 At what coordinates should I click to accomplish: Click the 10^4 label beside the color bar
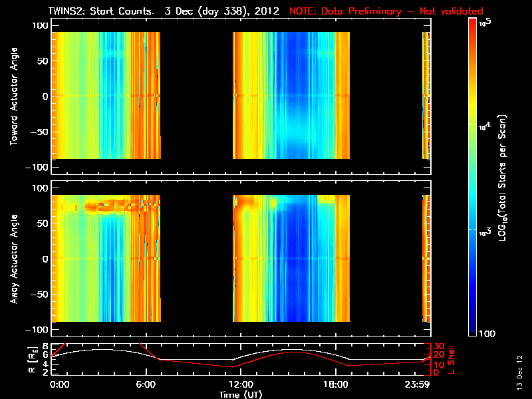(x=487, y=125)
